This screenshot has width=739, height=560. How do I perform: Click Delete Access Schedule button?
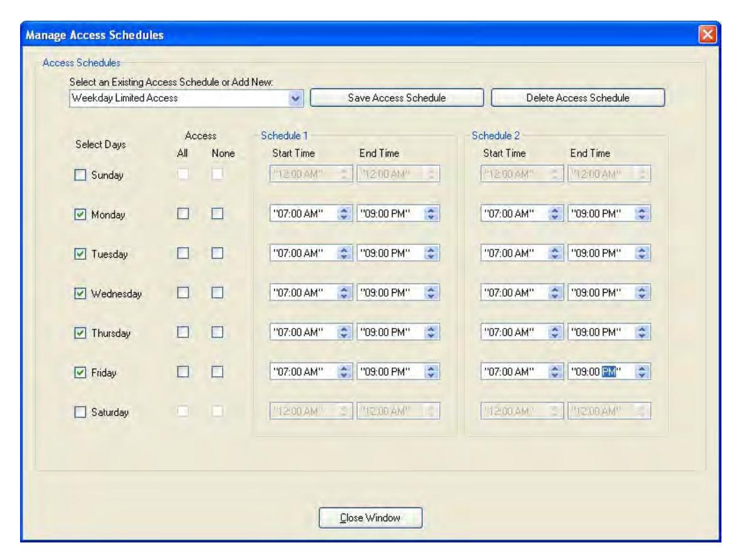[x=578, y=98]
